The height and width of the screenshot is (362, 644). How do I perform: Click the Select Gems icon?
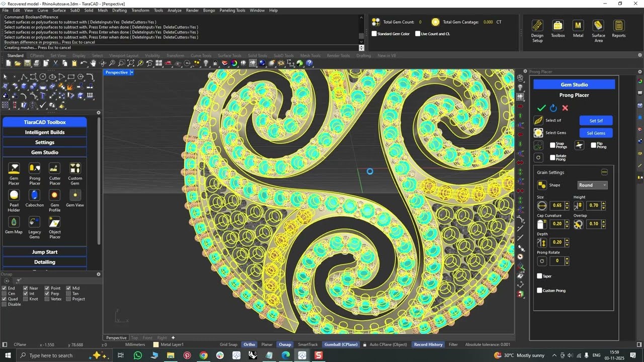(x=538, y=133)
